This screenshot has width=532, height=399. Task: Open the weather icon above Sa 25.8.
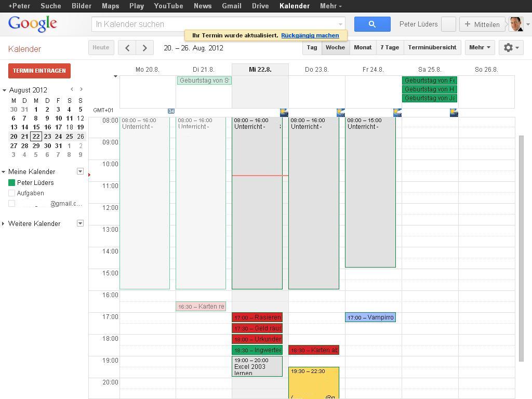point(454,113)
